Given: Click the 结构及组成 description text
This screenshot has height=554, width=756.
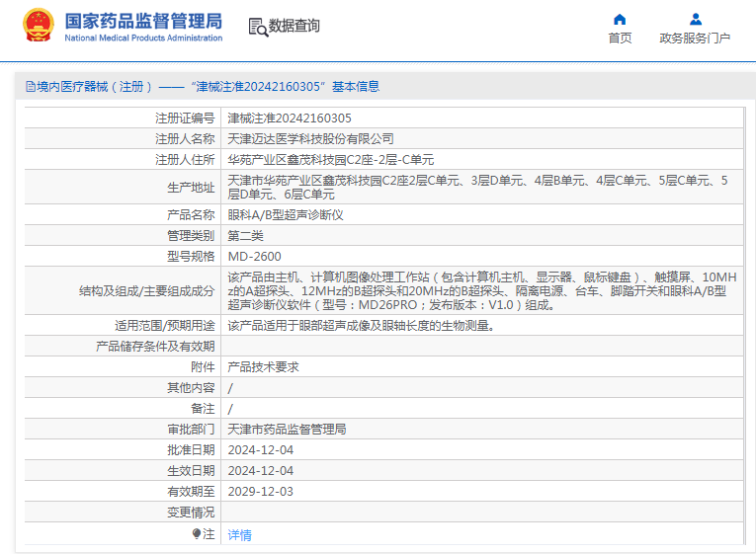Looking at the screenshot, I should click(x=482, y=290).
